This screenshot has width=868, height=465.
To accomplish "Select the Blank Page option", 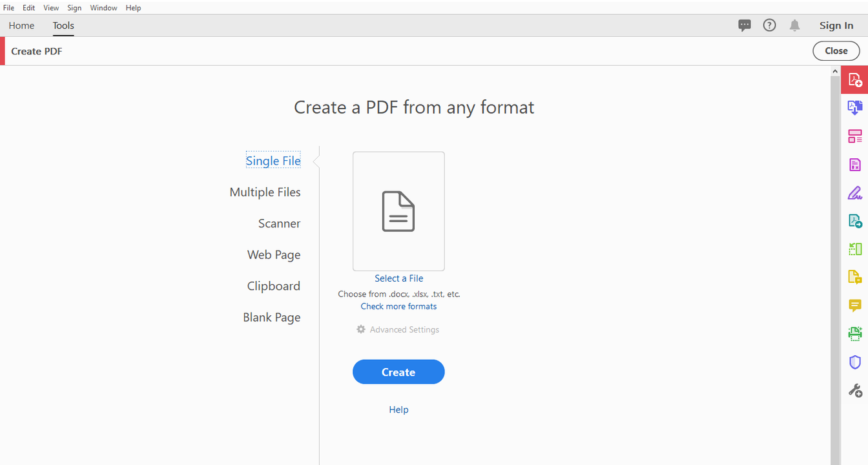I will (271, 317).
